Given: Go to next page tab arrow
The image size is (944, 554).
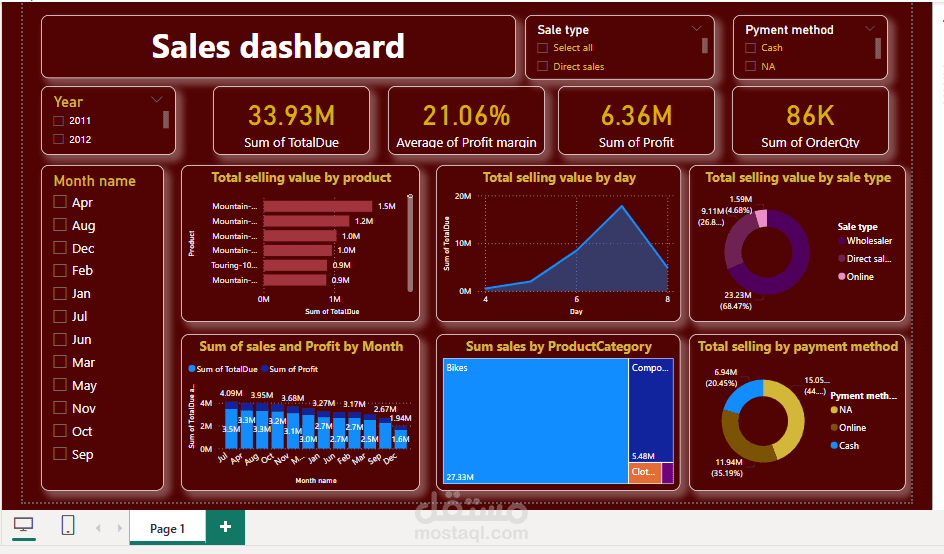Looking at the screenshot, I should point(120,528).
